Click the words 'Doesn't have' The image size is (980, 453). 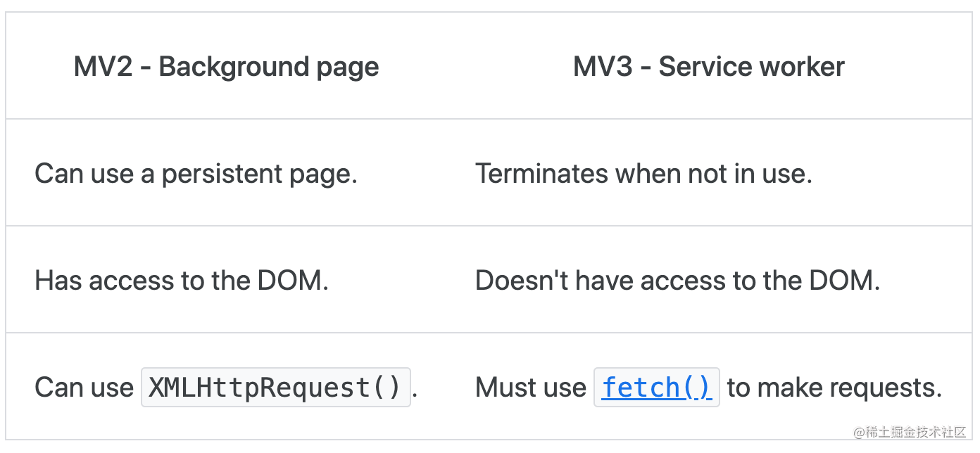[x=554, y=281]
